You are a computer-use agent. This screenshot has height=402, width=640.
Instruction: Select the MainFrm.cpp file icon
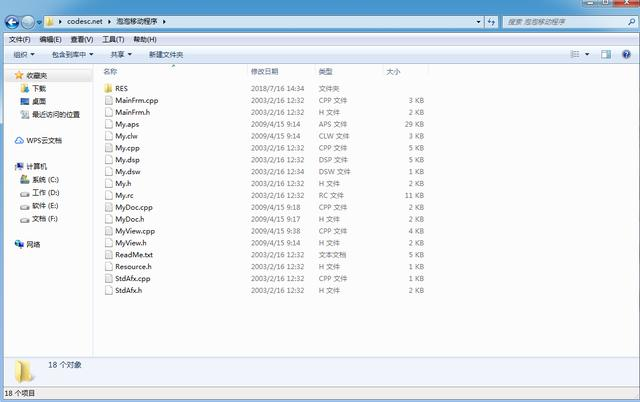tap(108, 100)
